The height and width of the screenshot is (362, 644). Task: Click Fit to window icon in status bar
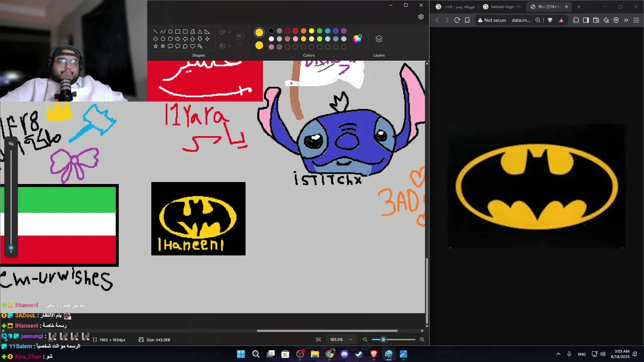click(x=318, y=339)
